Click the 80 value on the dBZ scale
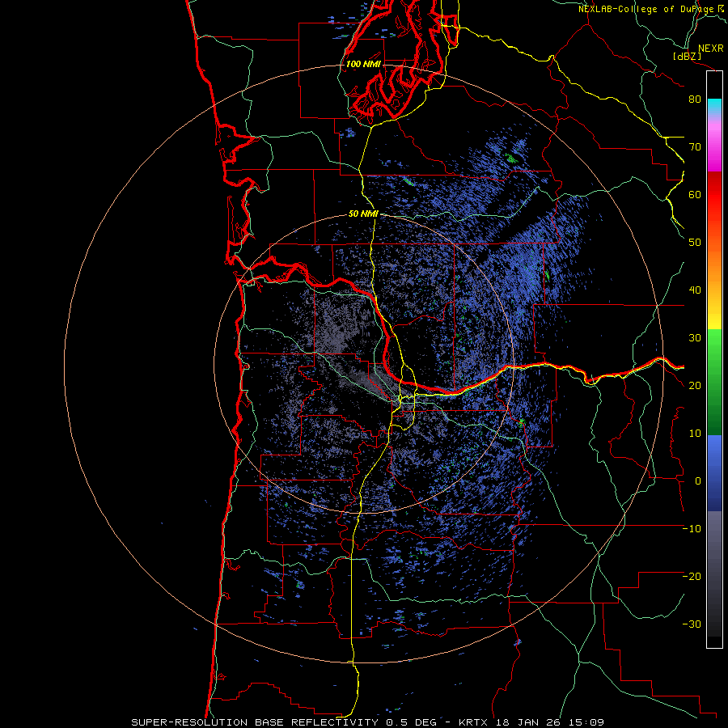Image resolution: width=728 pixels, height=728 pixels. point(695,99)
